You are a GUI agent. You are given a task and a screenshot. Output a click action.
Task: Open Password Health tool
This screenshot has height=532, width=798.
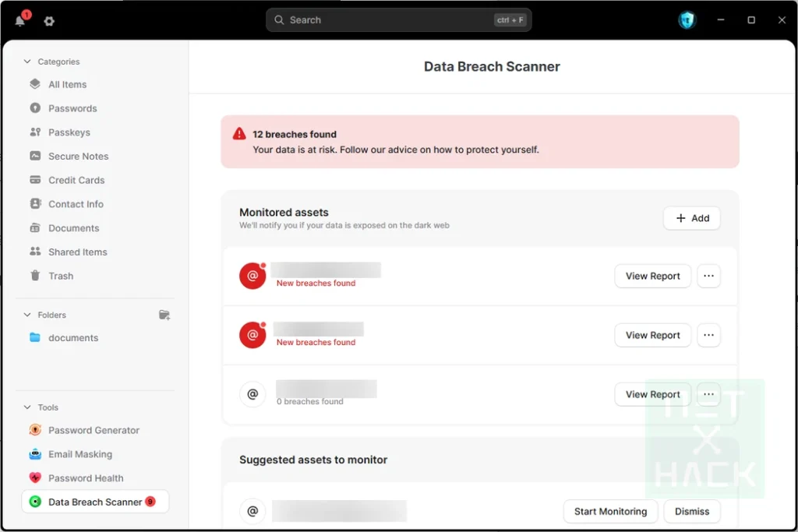point(86,478)
